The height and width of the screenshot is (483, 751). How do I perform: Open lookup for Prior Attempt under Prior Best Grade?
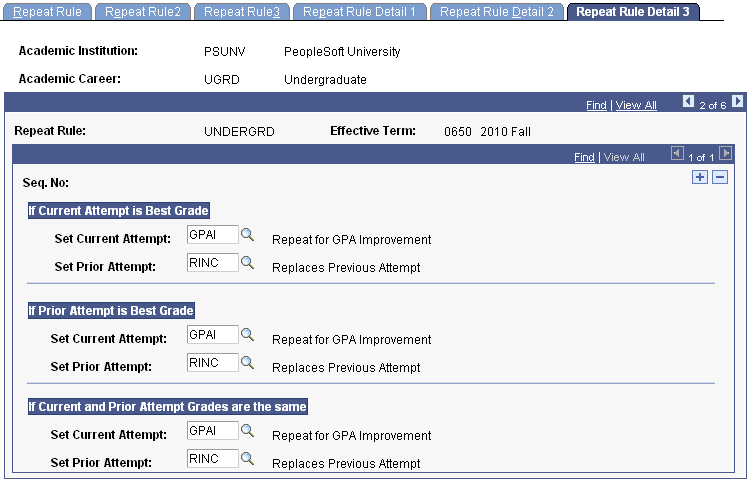tap(247, 363)
